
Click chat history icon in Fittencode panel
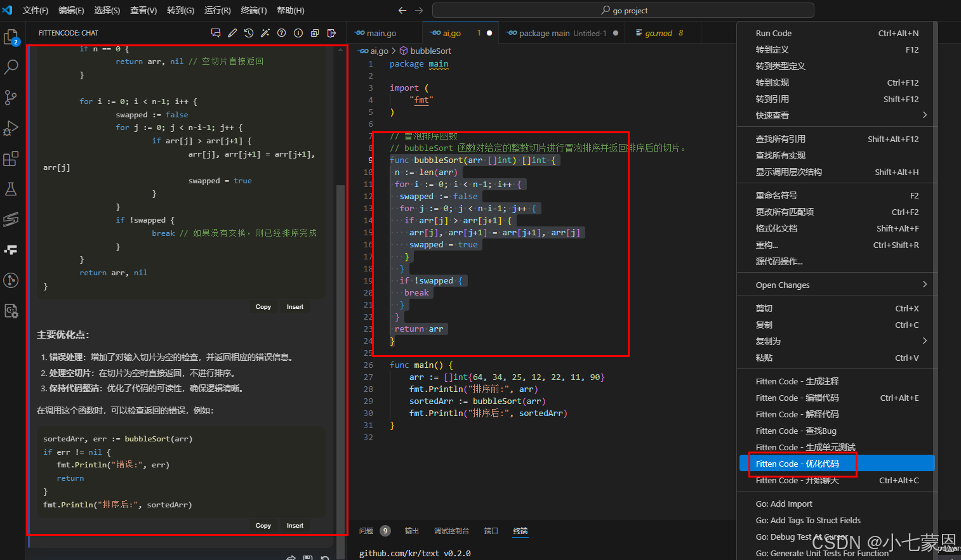point(249,33)
